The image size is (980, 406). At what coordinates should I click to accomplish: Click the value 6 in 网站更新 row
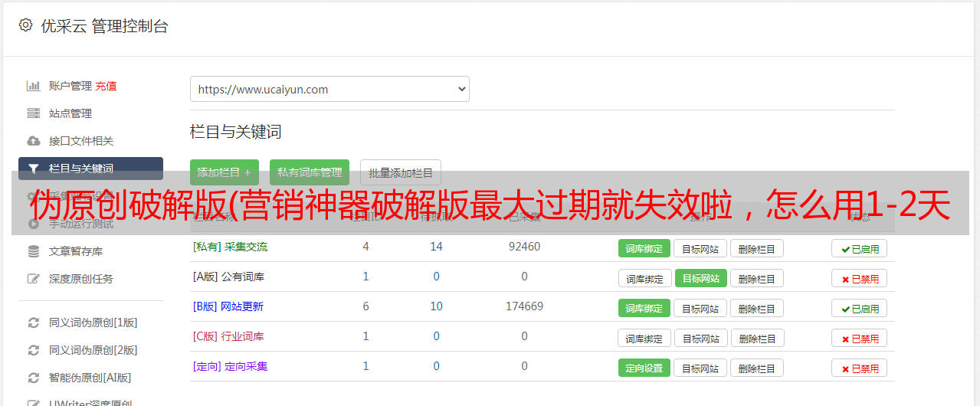(x=366, y=306)
